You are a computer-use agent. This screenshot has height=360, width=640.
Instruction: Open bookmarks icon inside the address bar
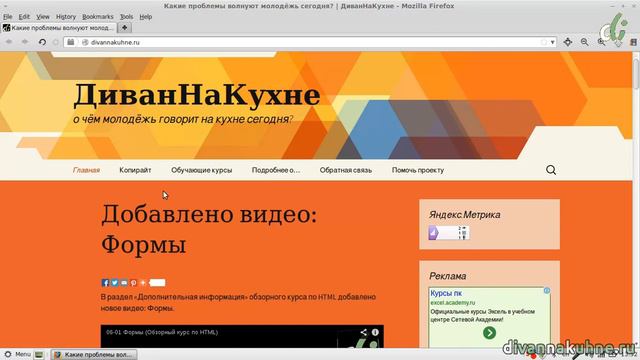pos(71,42)
